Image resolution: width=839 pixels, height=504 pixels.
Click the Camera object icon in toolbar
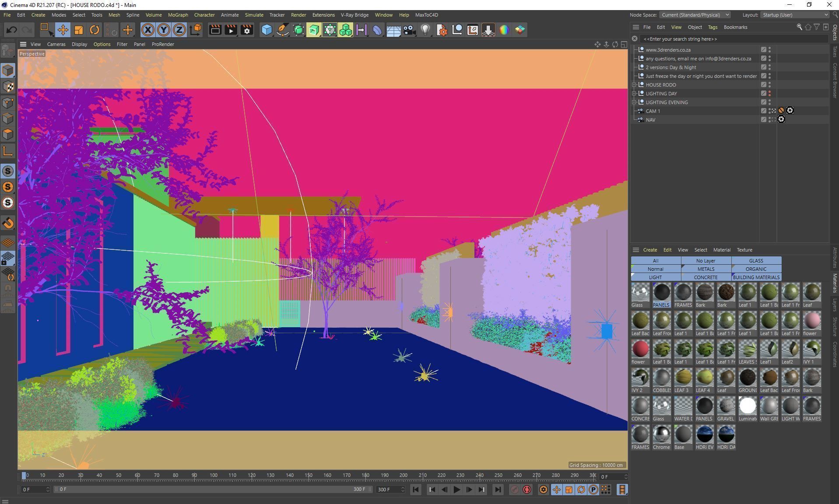pyautogui.click(x=409, y=30)
